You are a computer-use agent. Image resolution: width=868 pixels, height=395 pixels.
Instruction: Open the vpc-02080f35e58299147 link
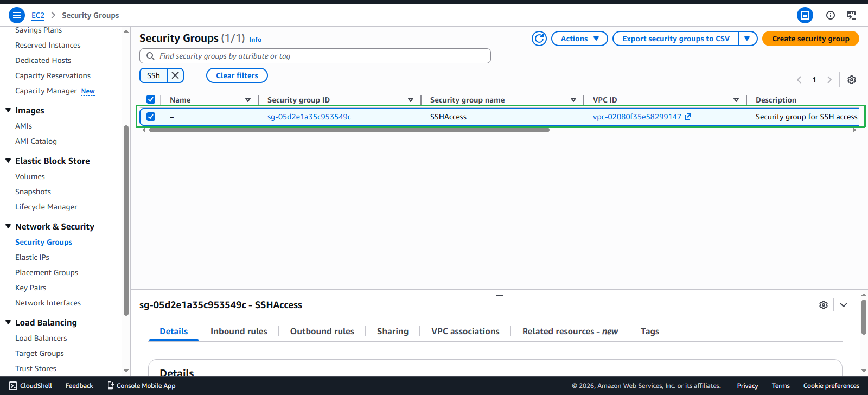pyautogui.click(x=637, y=117)
